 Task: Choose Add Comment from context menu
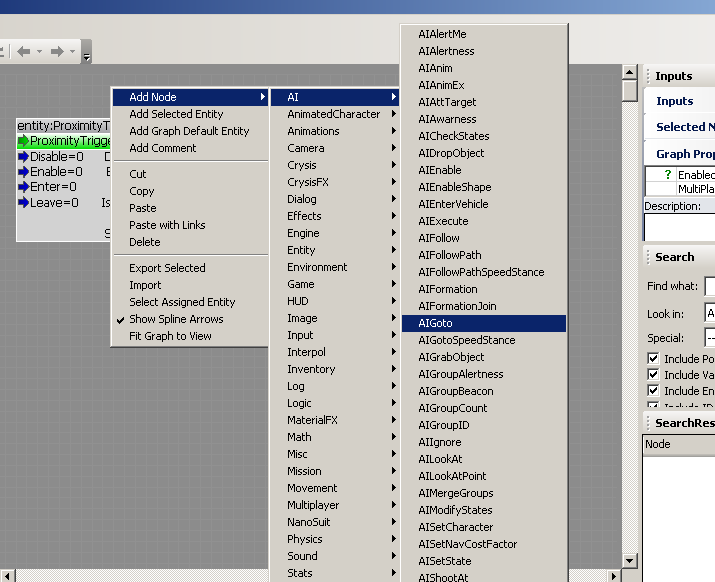point(190,148)
